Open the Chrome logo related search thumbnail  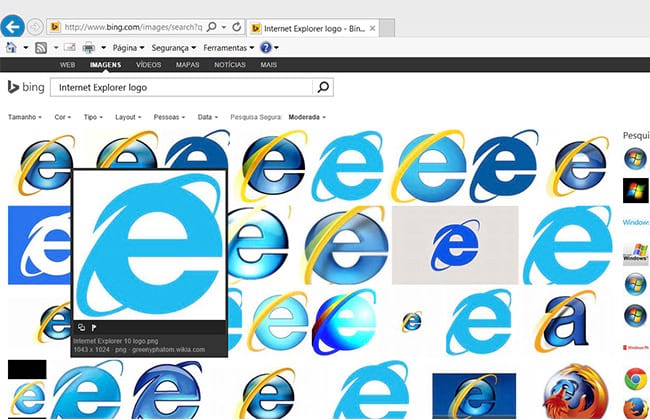(x=635, y=378)
